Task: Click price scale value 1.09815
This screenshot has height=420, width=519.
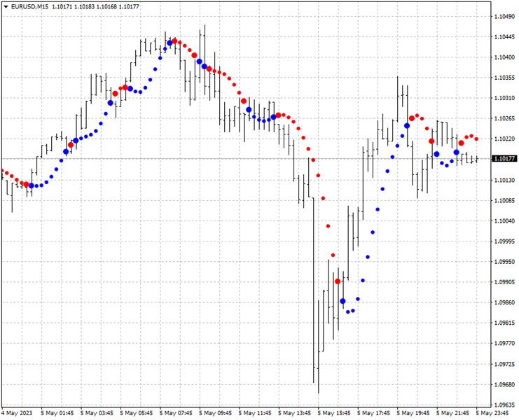Action: point(504,323)
